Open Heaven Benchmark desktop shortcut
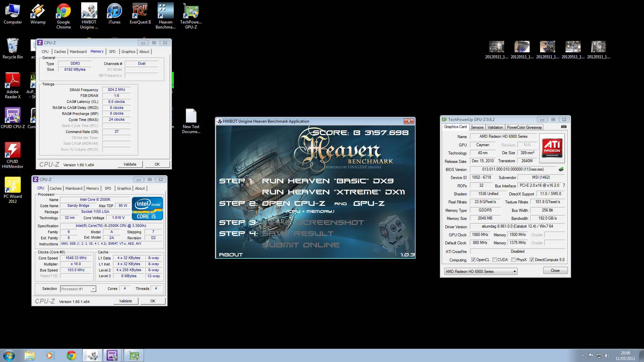644x362 pixels. coord(166,16)
